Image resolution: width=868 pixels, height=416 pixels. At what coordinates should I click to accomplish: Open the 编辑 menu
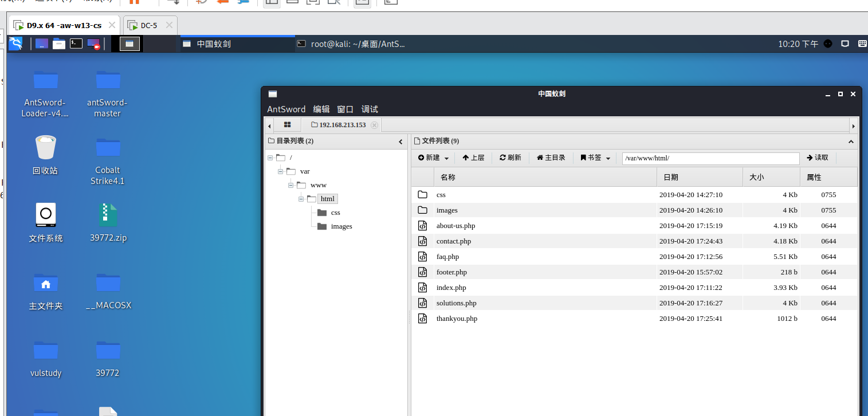(321, 109)
